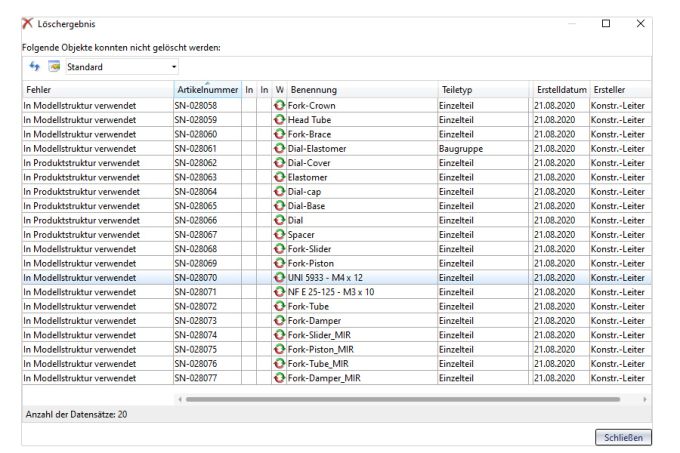Sort by the Fehler column header
680x453 pixels.
click(95, 90)
